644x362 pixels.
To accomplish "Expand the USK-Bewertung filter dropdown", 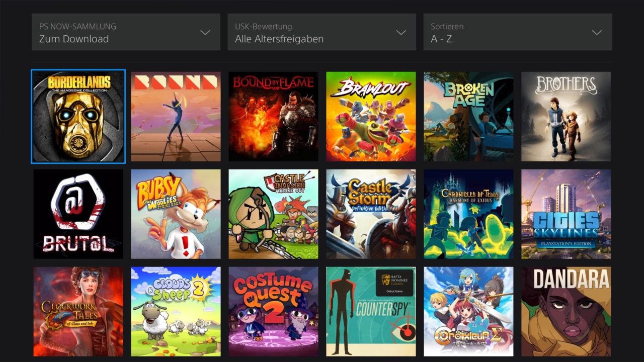I will 321,32.
